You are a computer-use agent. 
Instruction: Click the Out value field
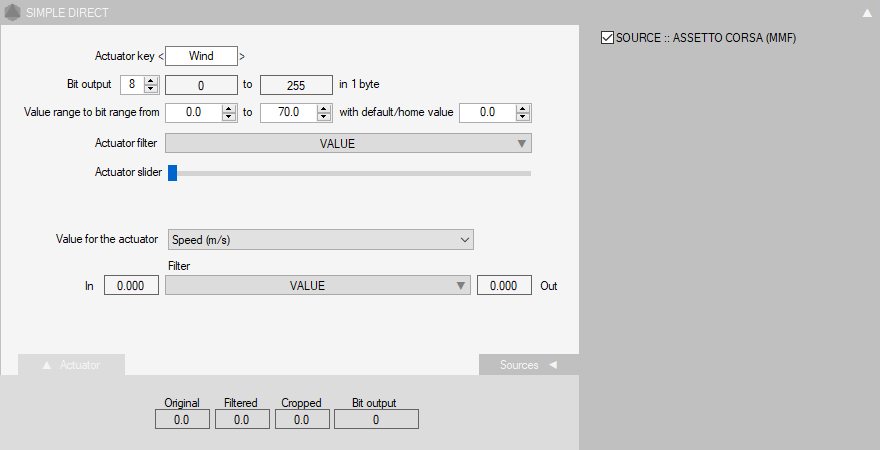pyautogui.click(x=503, y=286)
